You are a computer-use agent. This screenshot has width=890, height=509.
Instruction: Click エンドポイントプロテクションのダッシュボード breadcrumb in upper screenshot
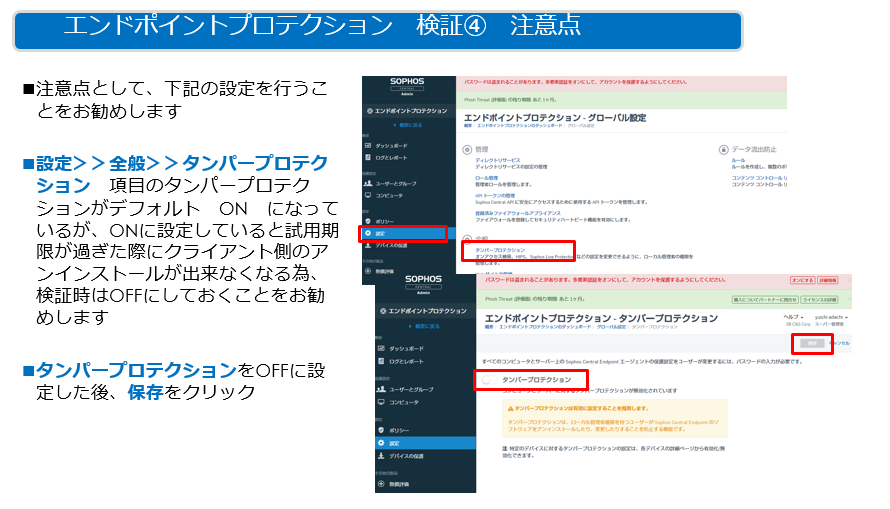(x=520, y=125)
